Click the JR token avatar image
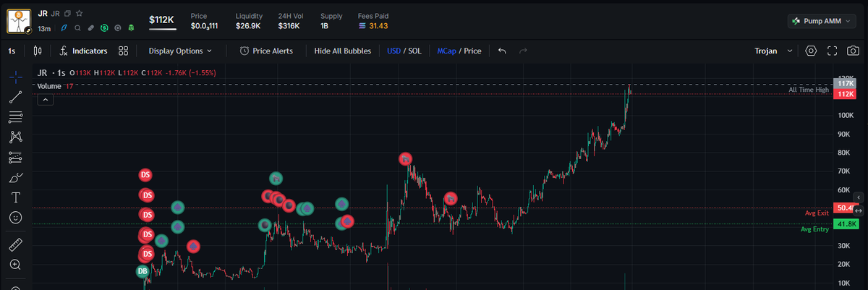 [x=20, y=20]
